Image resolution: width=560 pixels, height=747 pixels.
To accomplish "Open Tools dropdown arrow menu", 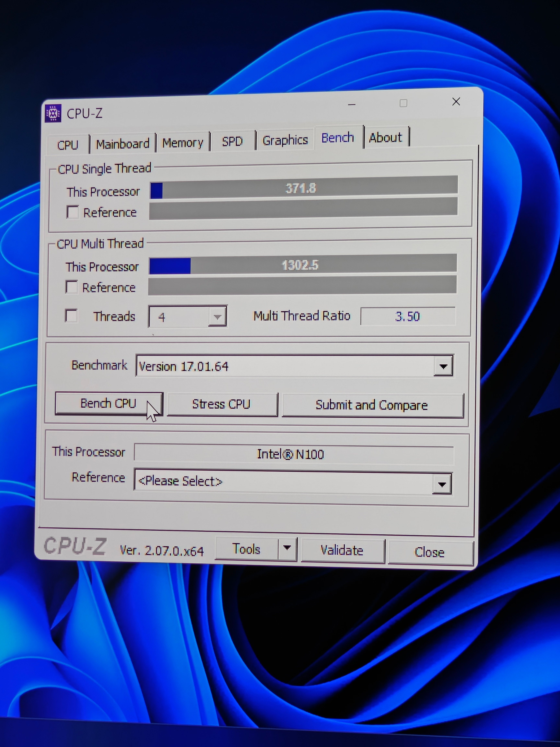I will tap(287, 548).
